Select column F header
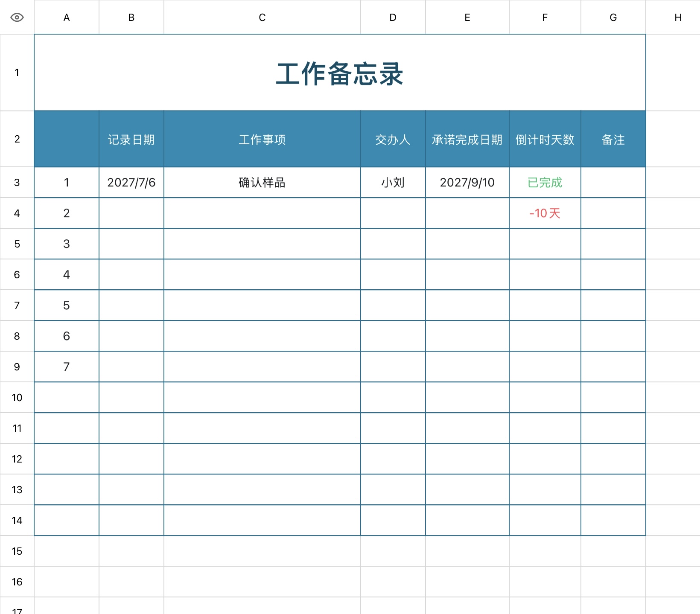The height and width of the screenshot is (614, 700). pos(545,17)
